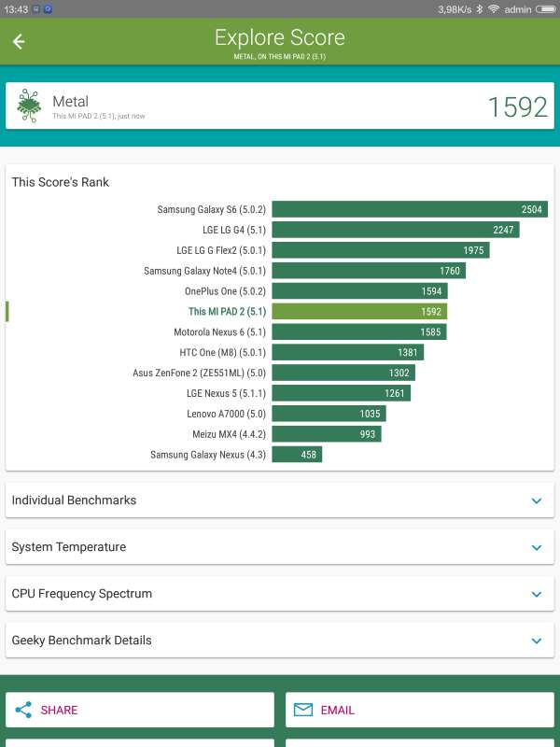Tap the battery icon in status bar
Screen dimensions: 560x747
tap(545, 9)
